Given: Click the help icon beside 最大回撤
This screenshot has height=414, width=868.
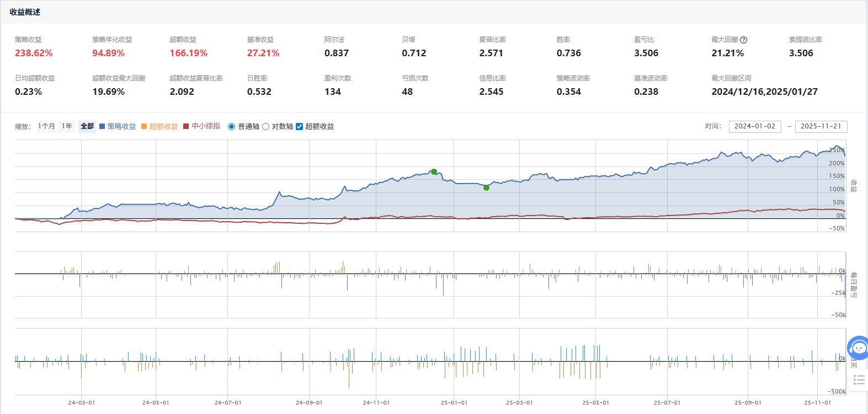Looking at the screenshot, I should [743, 40].
